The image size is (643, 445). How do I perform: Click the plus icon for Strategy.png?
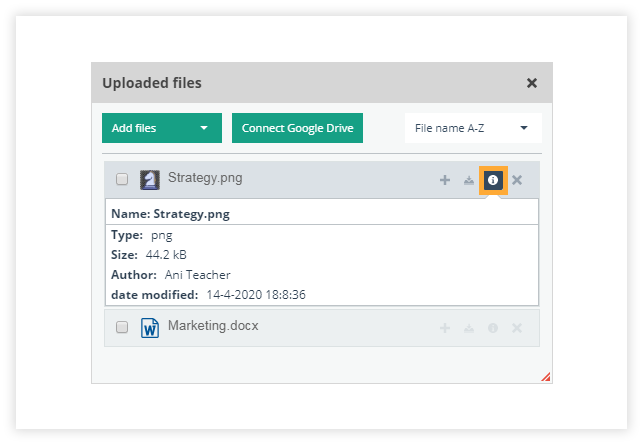coord(445,180)
